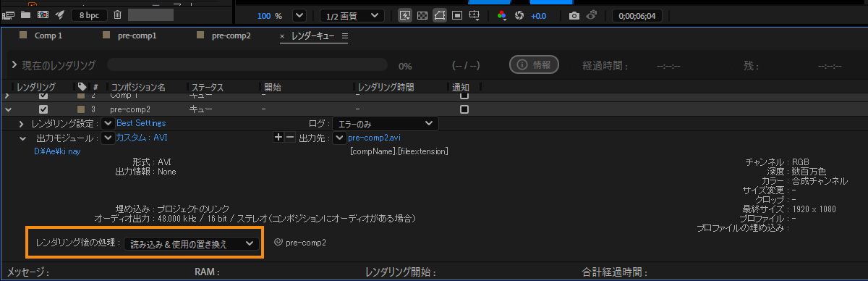Open grid and guide options icon
The height and width of the screenshot is (281, 868).
[x=475, y=15]
